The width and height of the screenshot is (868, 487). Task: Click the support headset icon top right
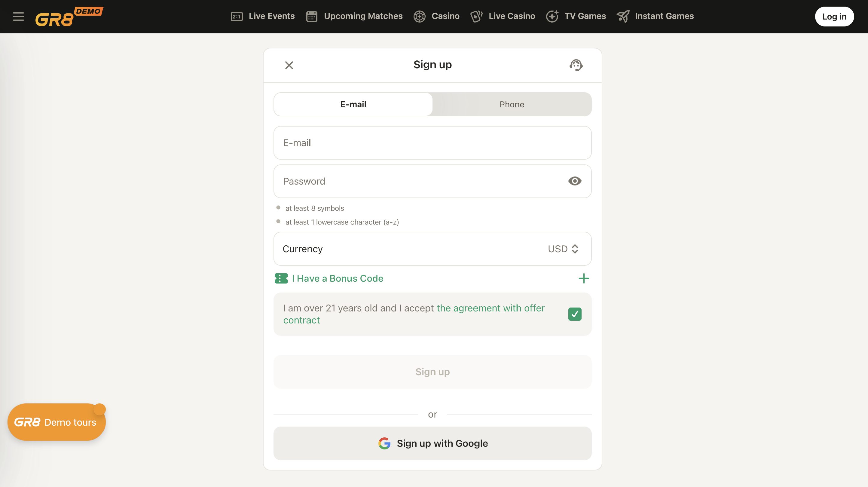[x=575, y=65]
